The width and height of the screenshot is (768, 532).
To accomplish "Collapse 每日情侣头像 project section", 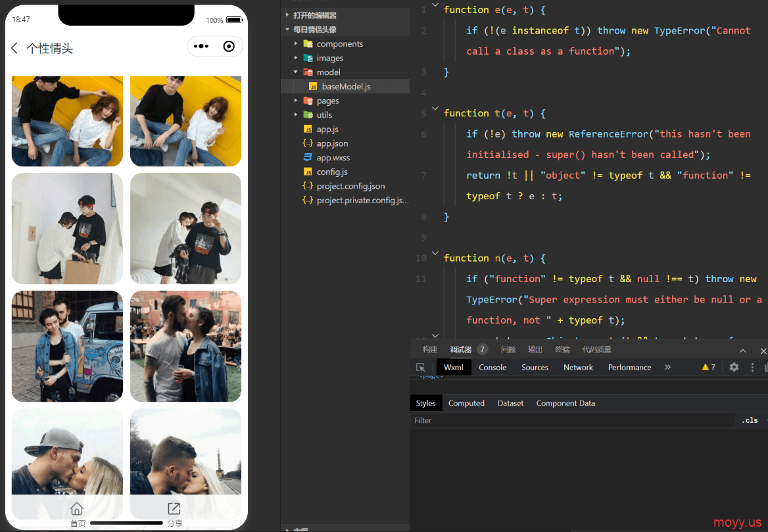I will 287,30.
